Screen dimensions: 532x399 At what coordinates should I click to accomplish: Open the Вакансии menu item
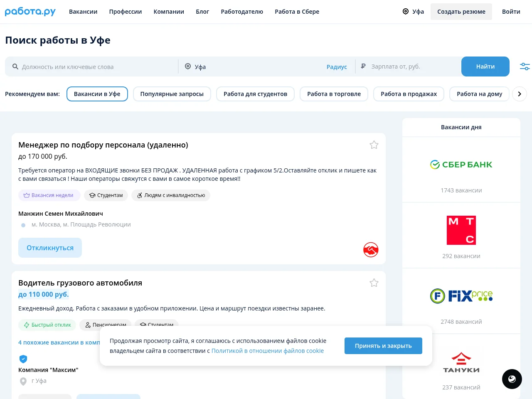[x=83, y=12]
